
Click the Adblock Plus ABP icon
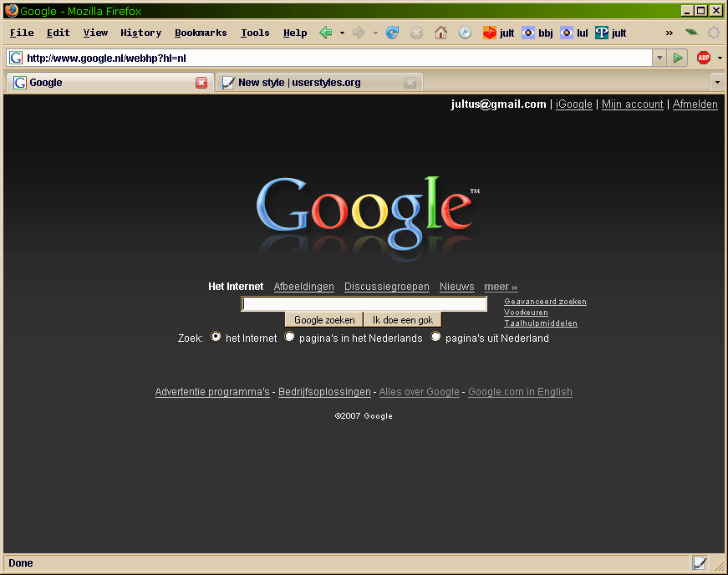[704, 58]
